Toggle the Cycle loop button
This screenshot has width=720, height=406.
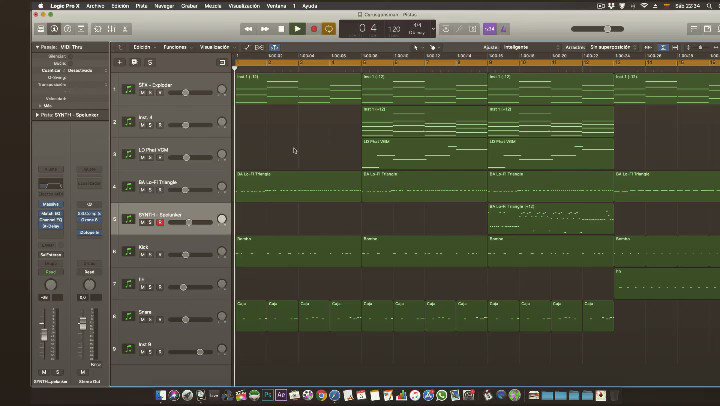click(x=329, y=29)
